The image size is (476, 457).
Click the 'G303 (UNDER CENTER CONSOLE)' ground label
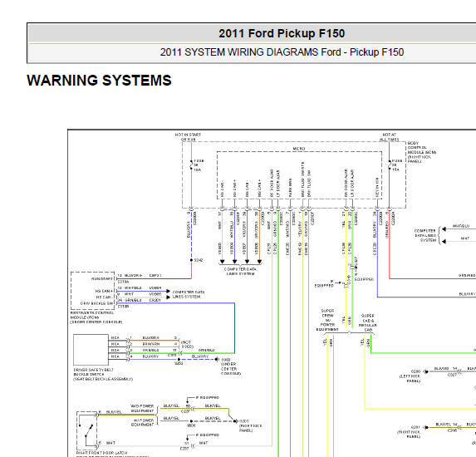[x=231, y=366]
